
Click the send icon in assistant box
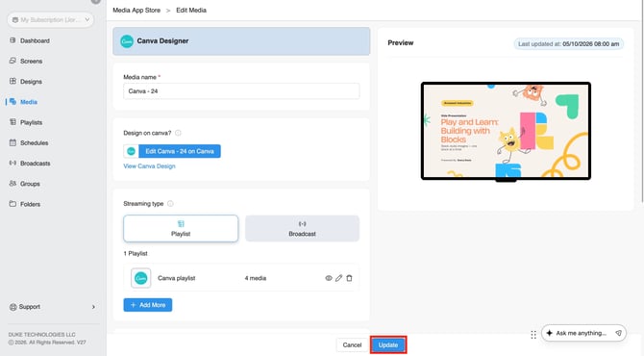click(x=618, y=333)
